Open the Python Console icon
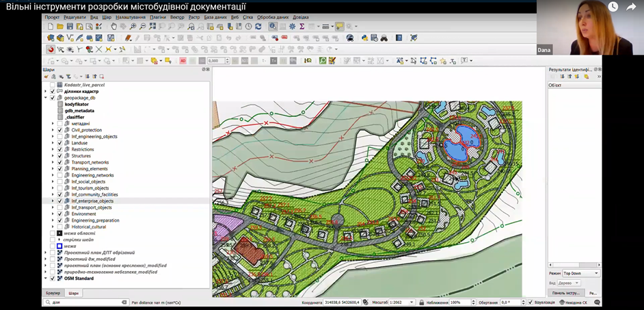 point(364,38)
